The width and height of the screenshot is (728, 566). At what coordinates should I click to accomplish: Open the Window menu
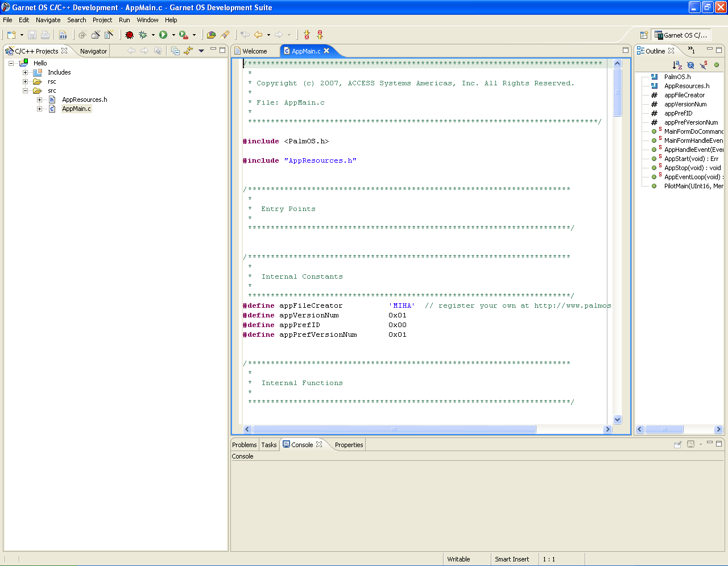point(147,20)
